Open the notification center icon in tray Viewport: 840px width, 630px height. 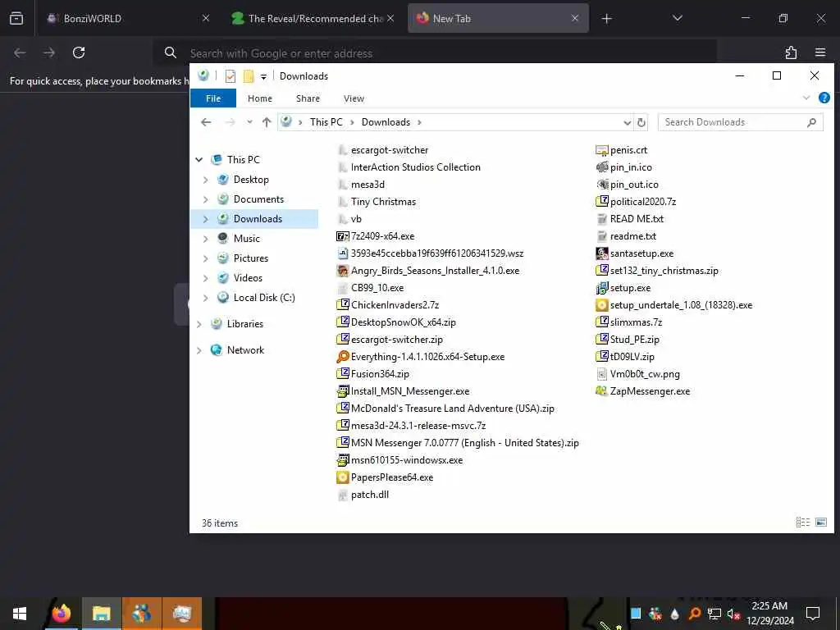pos(813,614)
